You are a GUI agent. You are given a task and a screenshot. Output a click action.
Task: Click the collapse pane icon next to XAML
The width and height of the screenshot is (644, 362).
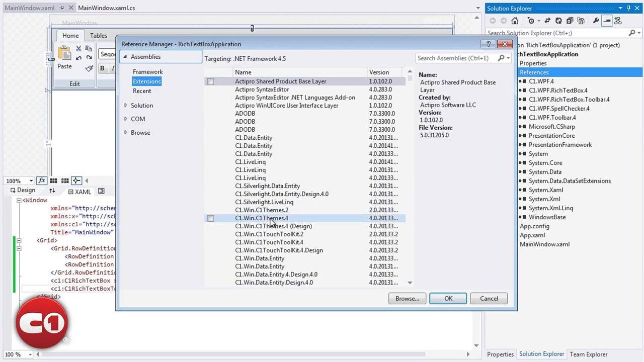coord(101,191)
